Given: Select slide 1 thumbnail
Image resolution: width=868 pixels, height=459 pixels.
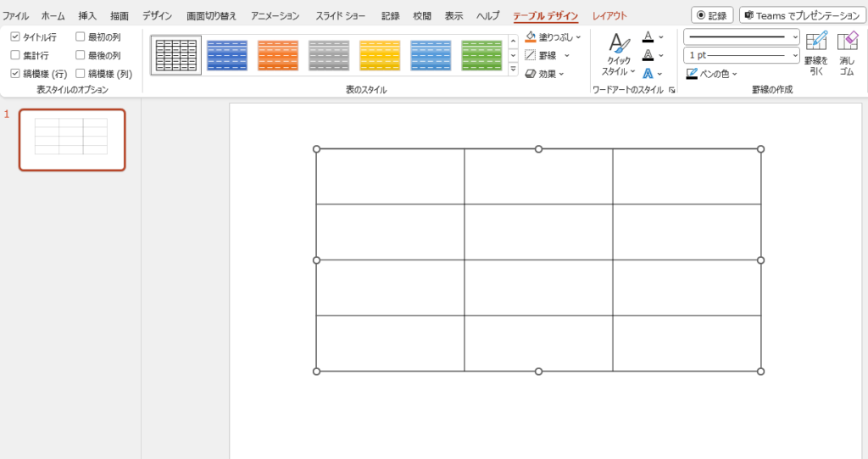Looking at the screenshot, I should point(72,140).
